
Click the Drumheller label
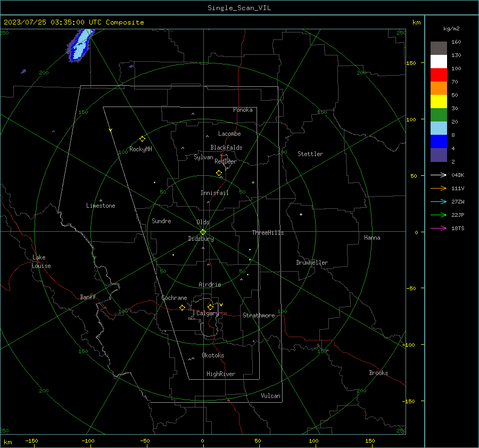[x=312, y=263]
